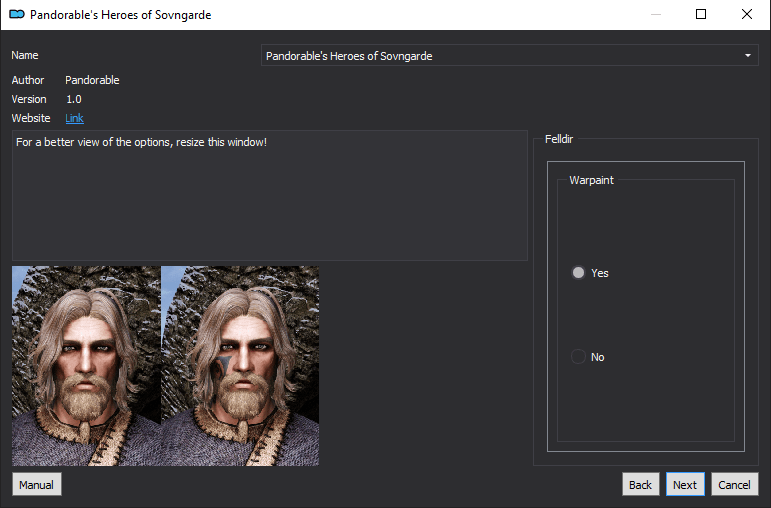771x508 pixels.
Task: Click the Name label
Action: click(25, 55)
